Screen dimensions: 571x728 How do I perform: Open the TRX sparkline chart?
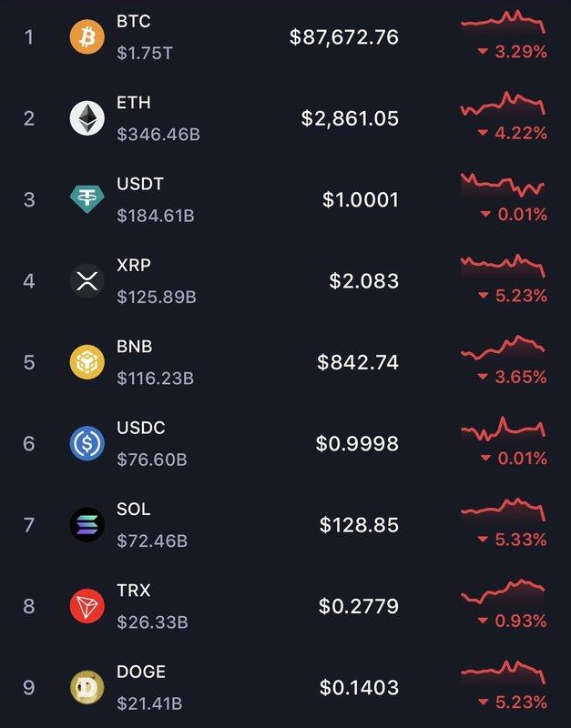point(503,590)
